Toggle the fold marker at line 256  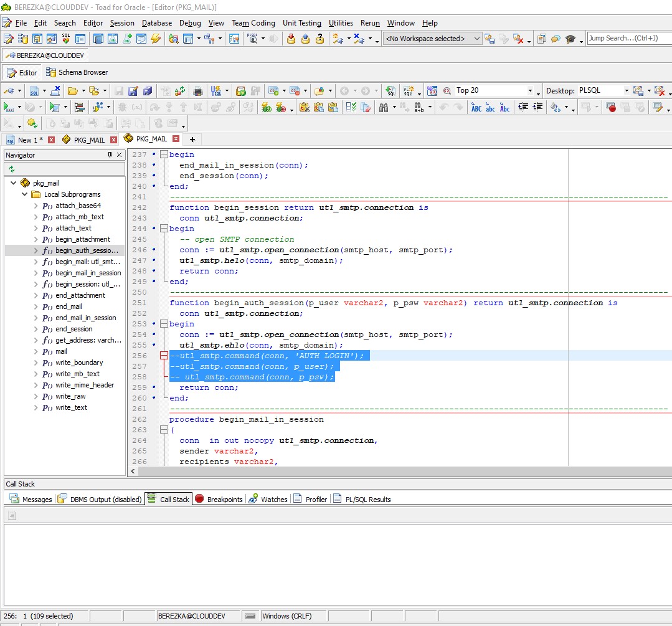point(164,356)
